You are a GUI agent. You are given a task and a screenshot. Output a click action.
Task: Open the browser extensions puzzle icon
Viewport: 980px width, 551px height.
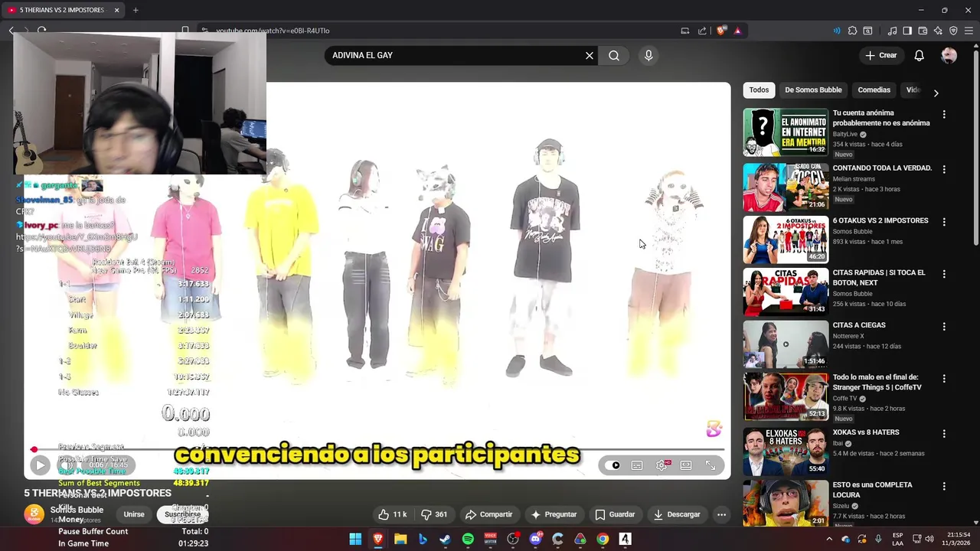[852, 31]
